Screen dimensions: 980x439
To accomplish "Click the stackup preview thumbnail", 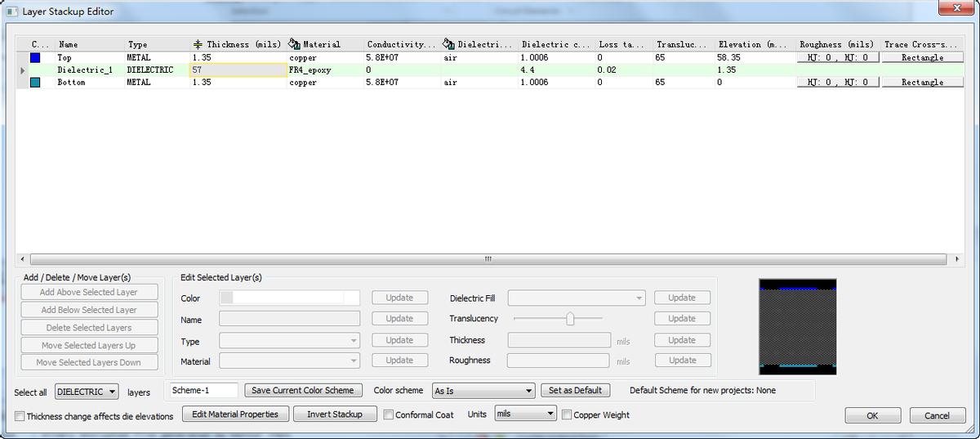I will (797, 326).
